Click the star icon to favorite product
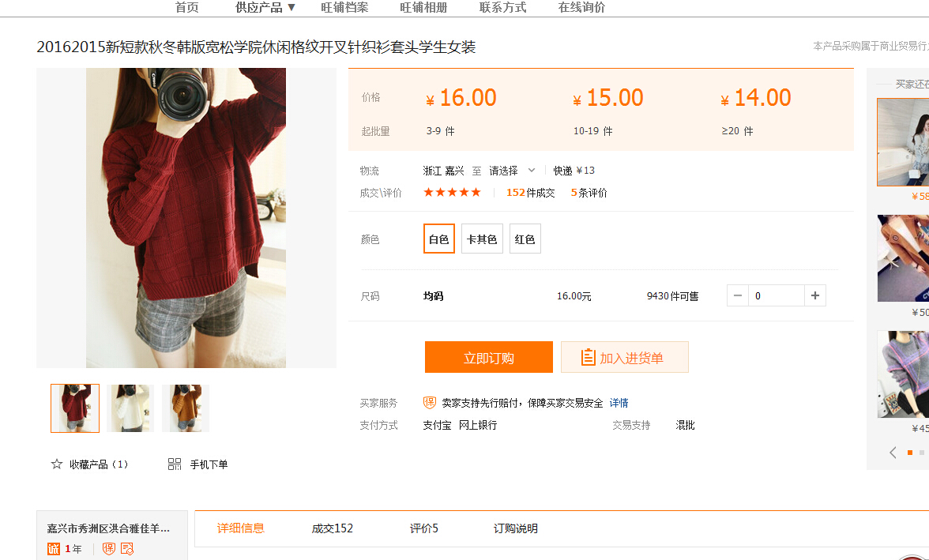 (57, 464)
